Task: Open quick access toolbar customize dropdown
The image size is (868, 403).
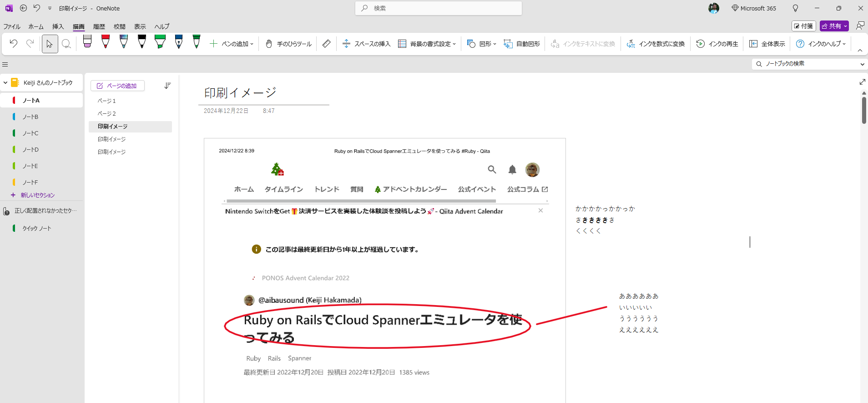Action: [50, 8]
